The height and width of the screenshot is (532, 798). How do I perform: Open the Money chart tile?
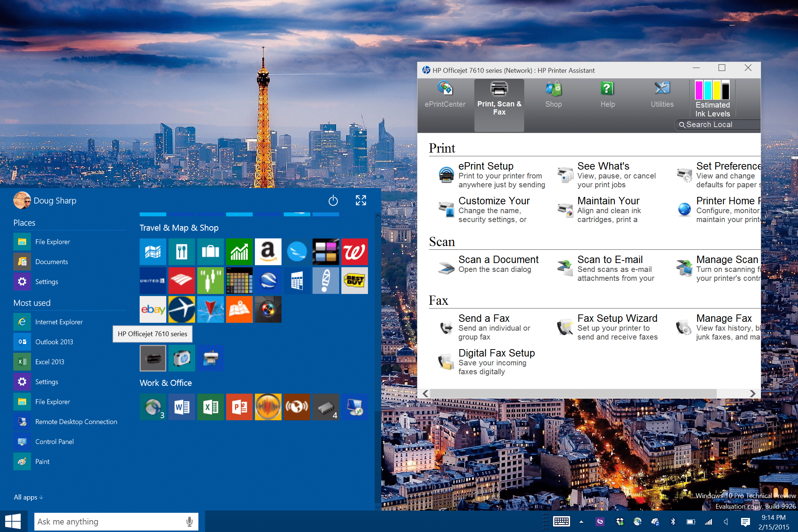239,252
